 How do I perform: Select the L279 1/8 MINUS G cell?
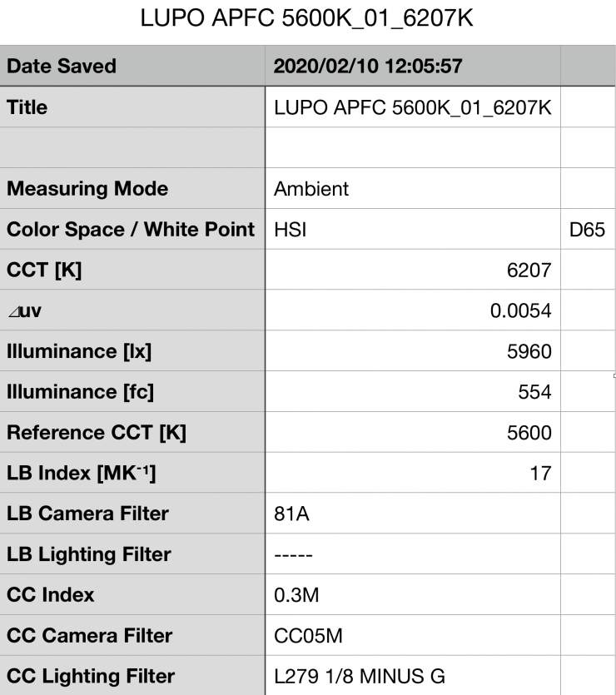pos(412,677)
